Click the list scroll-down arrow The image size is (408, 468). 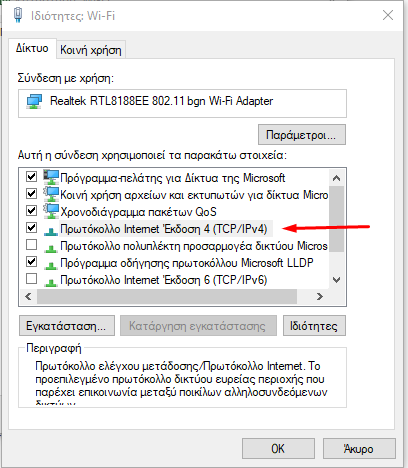click(x=337, y=280)
